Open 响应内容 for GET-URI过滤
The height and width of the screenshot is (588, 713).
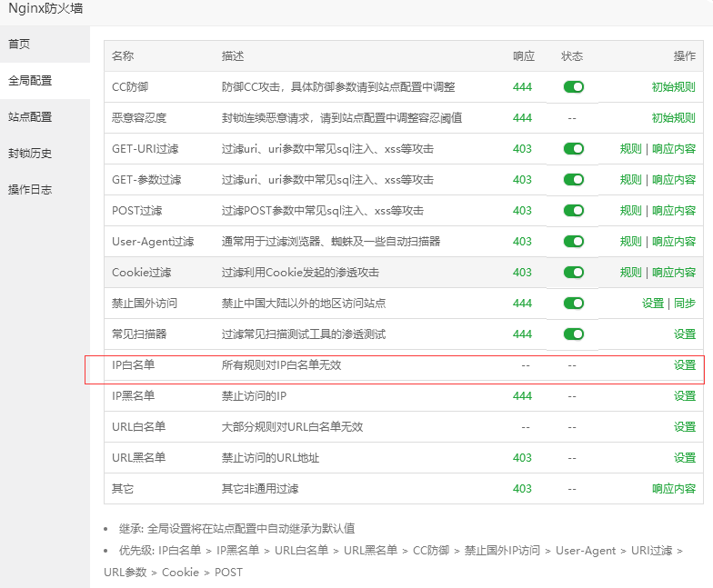point(673,149)
